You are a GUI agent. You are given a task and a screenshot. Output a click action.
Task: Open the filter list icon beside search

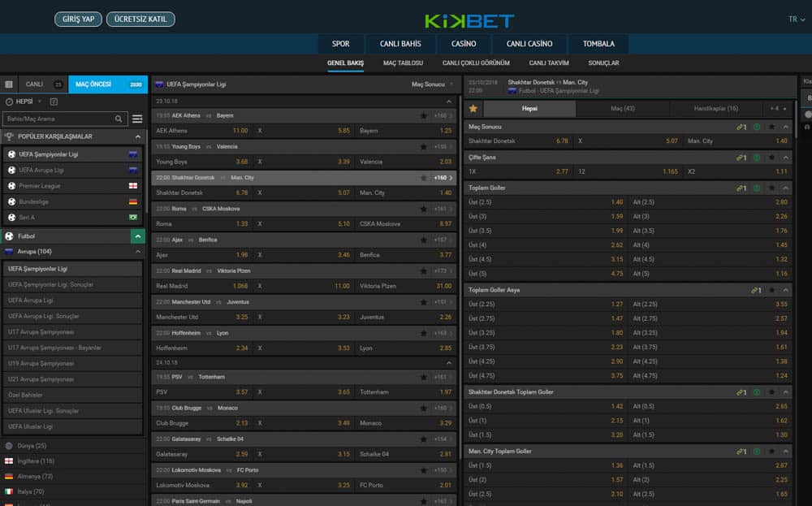137,119
